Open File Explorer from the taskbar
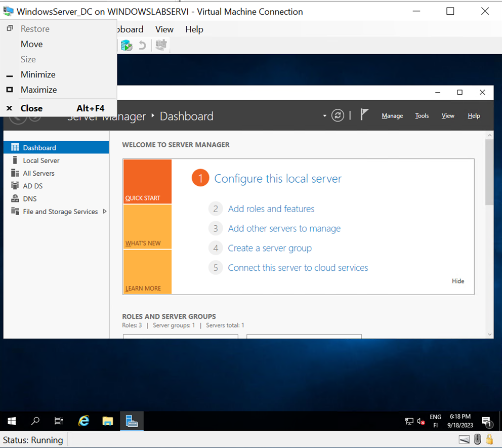This screenshot has height=448, width=502. 107,421
